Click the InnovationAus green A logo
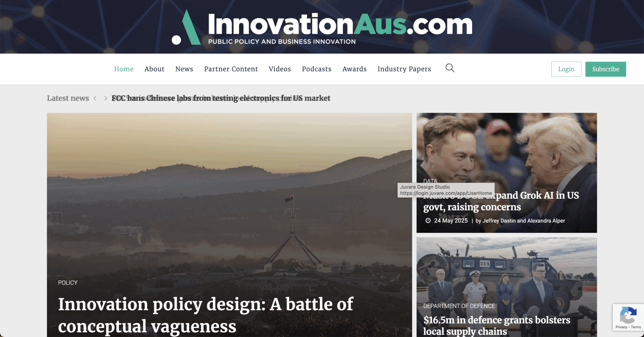 [x=186, y=27]
